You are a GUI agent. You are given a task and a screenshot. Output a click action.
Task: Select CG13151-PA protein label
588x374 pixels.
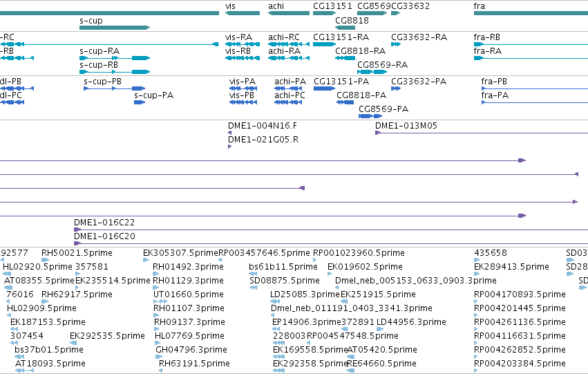(341, 82)
